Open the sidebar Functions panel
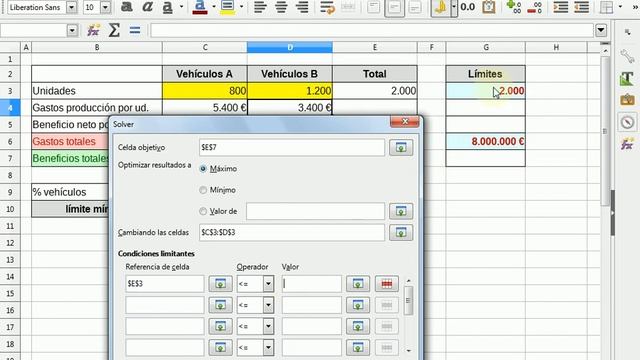The height and width of the screenshot is (360, 640). point(627,144)
